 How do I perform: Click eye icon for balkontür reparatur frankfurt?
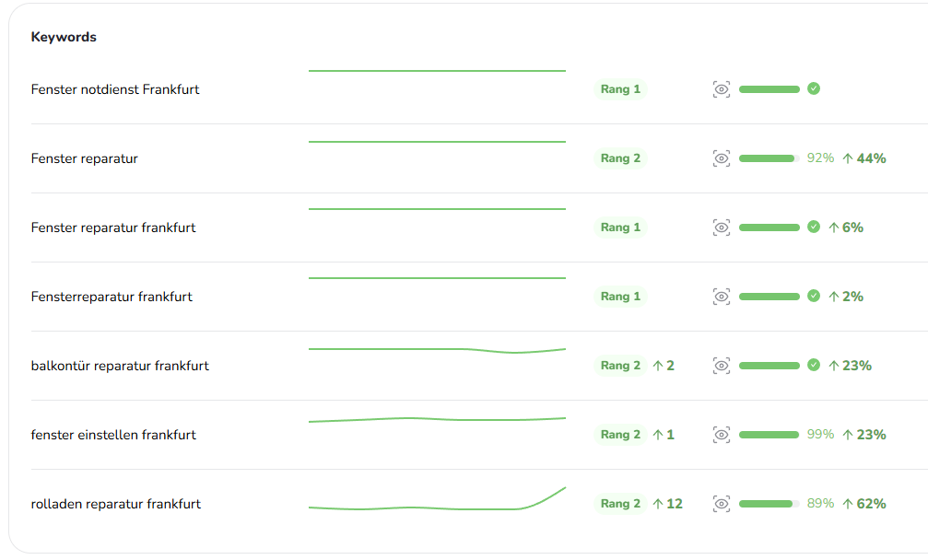722,366
